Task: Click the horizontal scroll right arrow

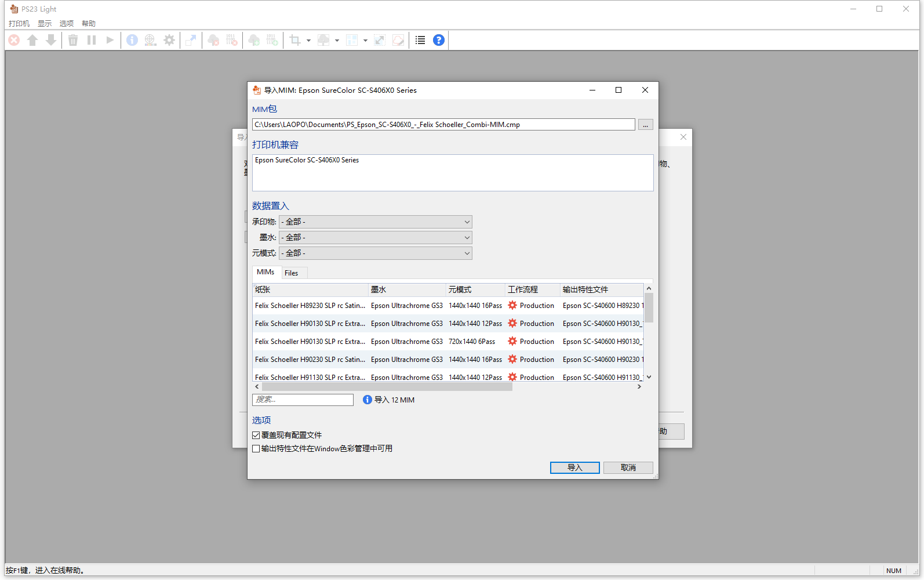Action: point(639,387)
